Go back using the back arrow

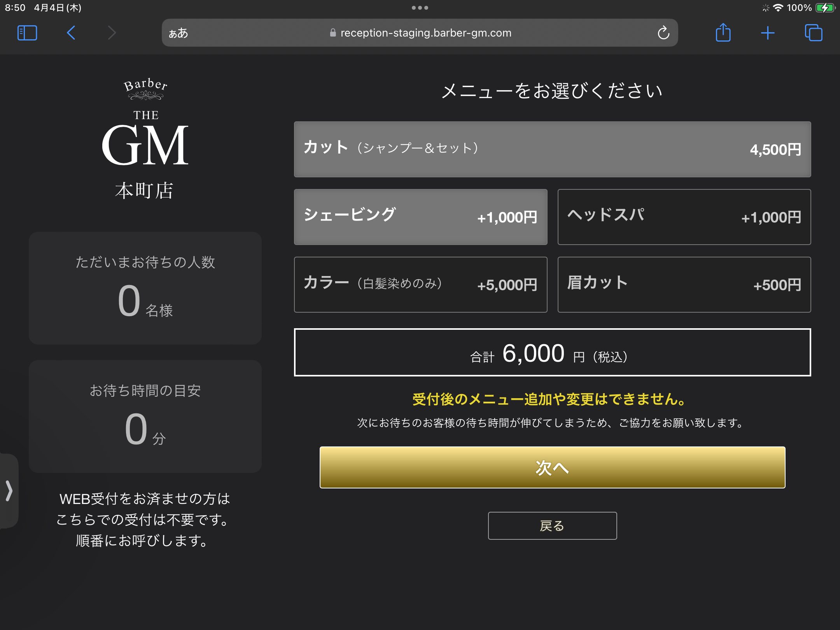[71, 33]
